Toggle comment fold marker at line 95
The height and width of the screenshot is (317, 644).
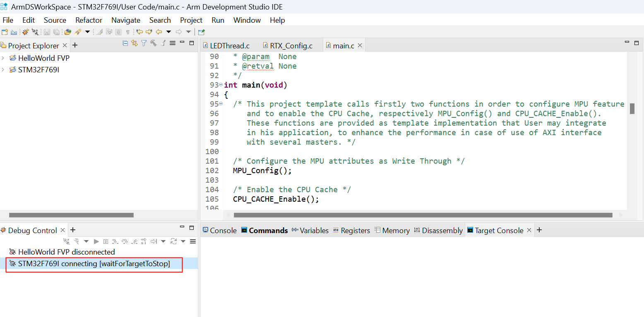(x=221, y=104)
